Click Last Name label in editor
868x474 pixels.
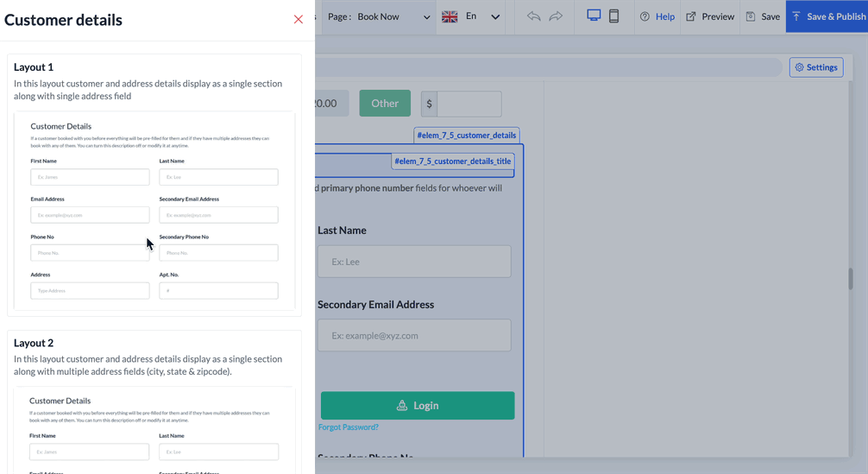[342, 231]
